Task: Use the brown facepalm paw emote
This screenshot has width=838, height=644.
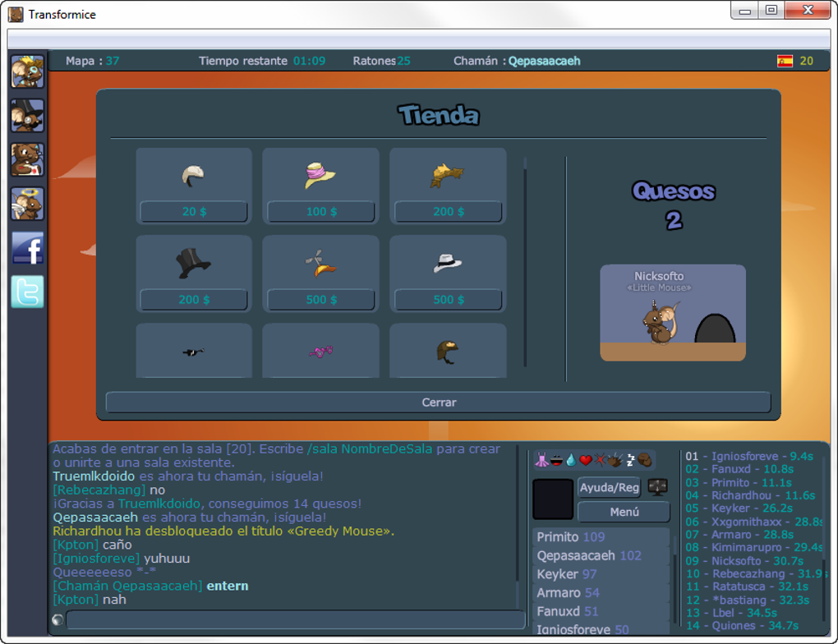Action: (645, 460)
